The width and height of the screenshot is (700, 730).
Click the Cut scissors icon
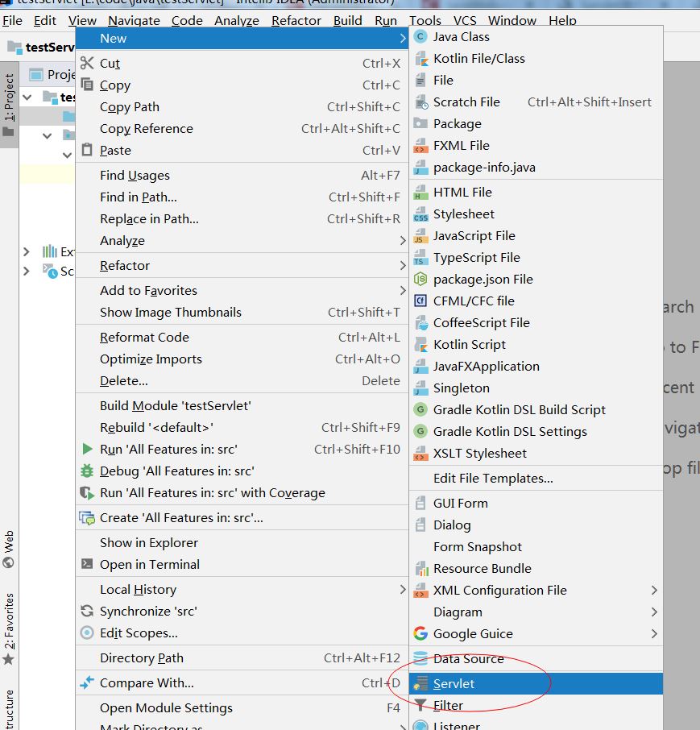tap(87, 63)
